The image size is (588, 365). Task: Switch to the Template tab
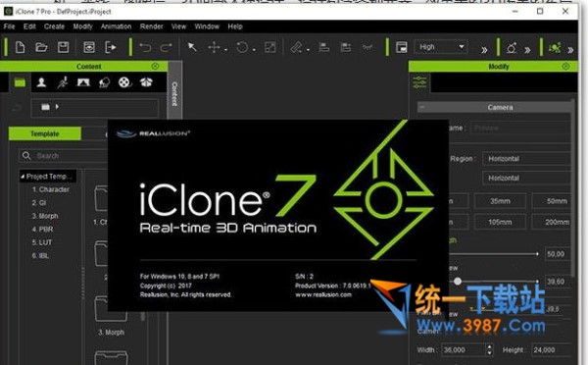tap(45, 133)
